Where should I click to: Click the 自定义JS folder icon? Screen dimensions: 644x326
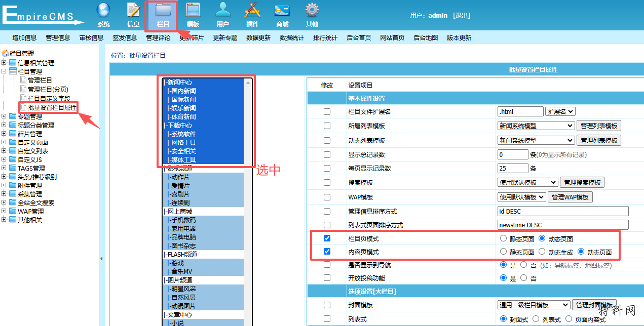point(13,159)
